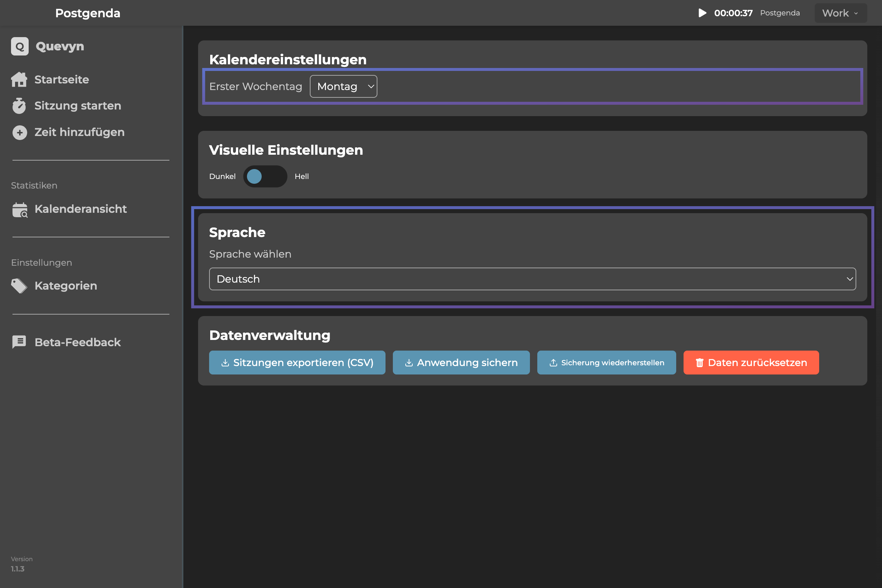882x588 pixels.
Task: Start the timer with the play icon
Action: coord(702,13)
